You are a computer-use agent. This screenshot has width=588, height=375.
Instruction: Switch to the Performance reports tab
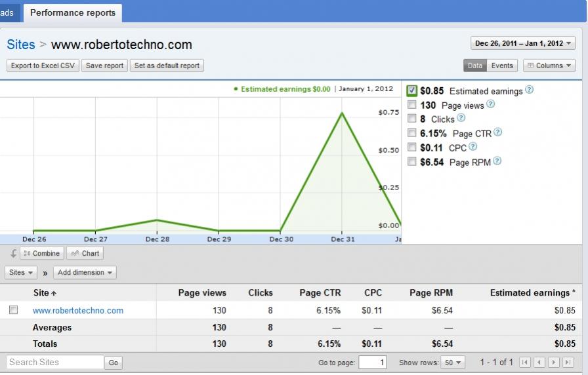tap(73, 12)
